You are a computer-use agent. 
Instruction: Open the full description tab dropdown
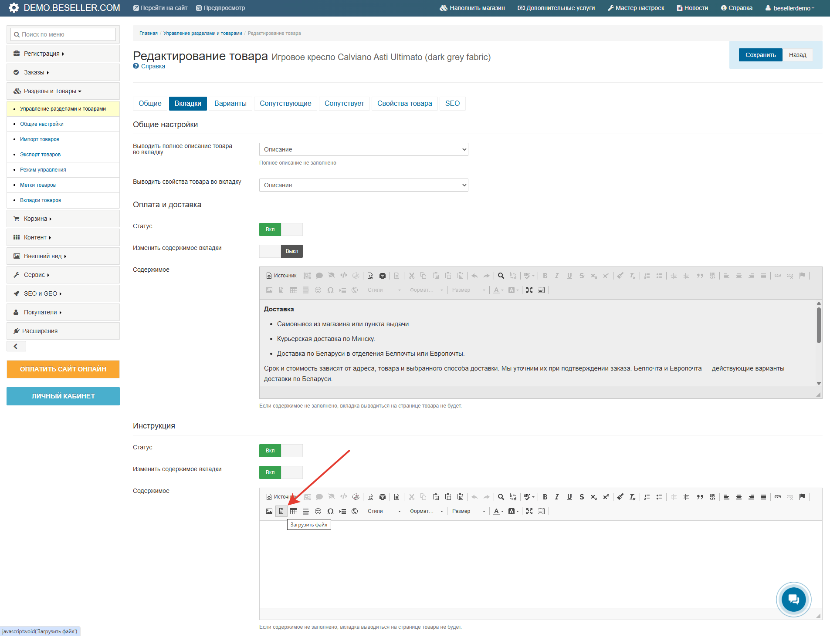[x=364, y=149]
